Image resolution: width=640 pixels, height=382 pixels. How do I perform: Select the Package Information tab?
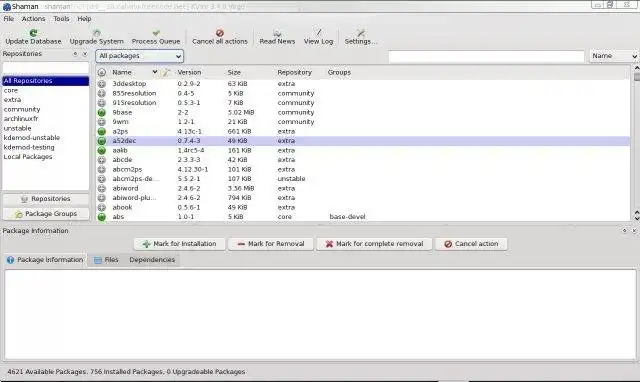click(45, 260)
